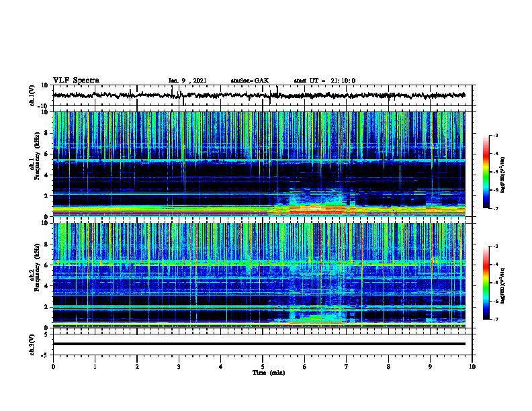Click the time axis tick label '4'
532x411 pixels.
pyautogui.click(x=221, y=367)
